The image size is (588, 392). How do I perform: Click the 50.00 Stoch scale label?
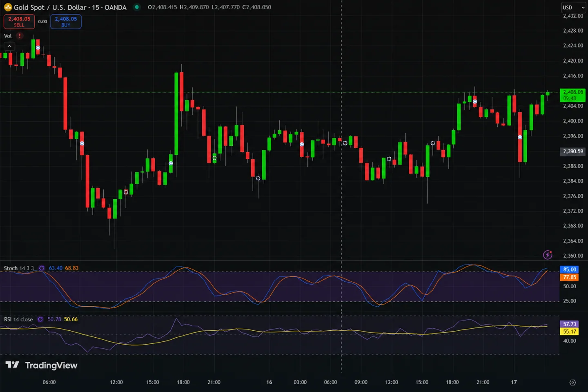pyautogui.click(x=570, y=286)
